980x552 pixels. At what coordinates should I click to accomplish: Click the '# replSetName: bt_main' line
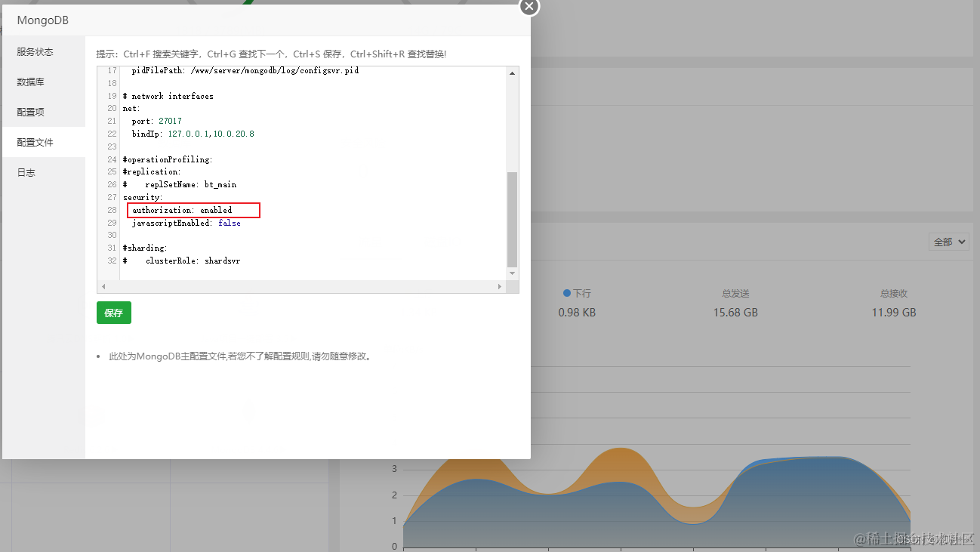[x=180, y=184]
